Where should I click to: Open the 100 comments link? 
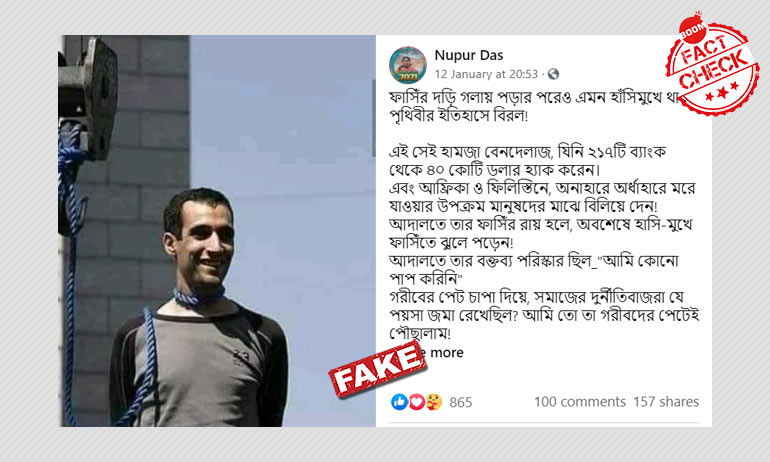(x=580, y=402)
